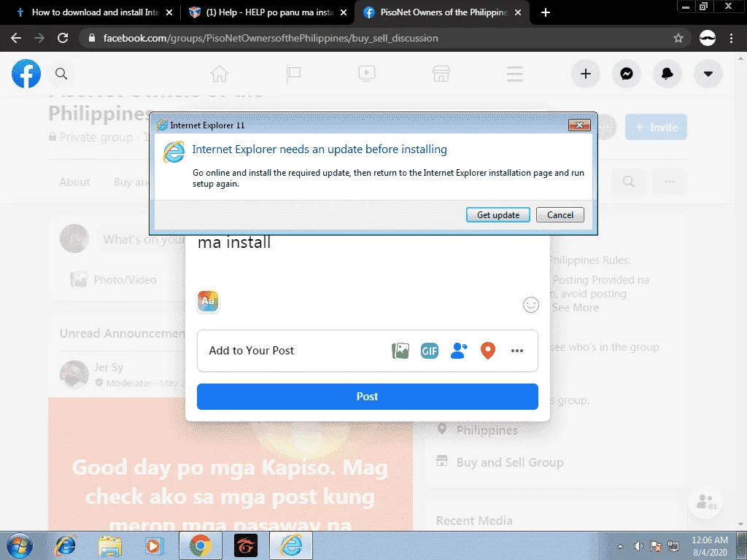747x560 pixels.
Task: Cancel the Internet Explorer 11 dialog
Action: point(560,215)
